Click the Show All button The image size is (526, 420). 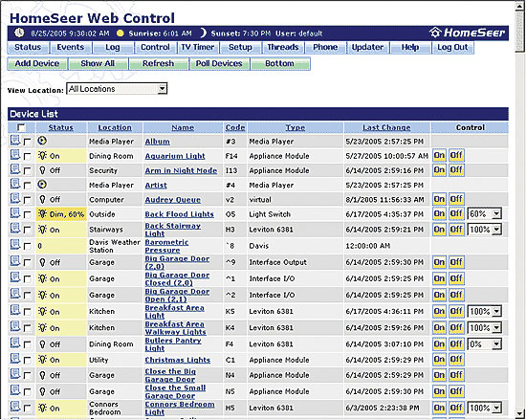98,63
